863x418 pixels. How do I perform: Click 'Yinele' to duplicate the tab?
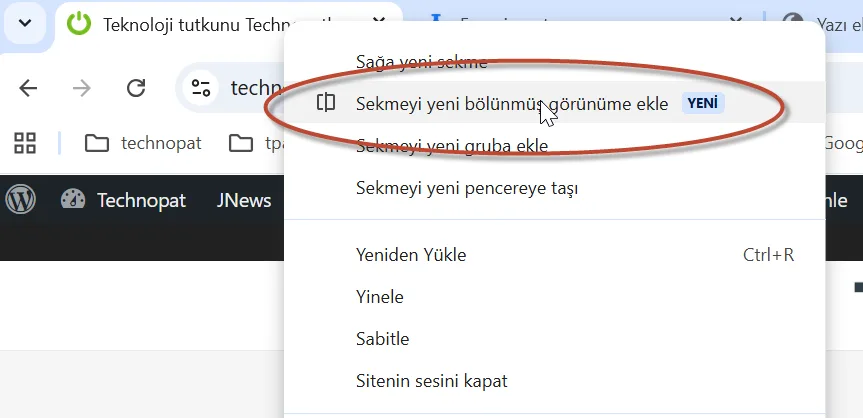coord(380,297)
